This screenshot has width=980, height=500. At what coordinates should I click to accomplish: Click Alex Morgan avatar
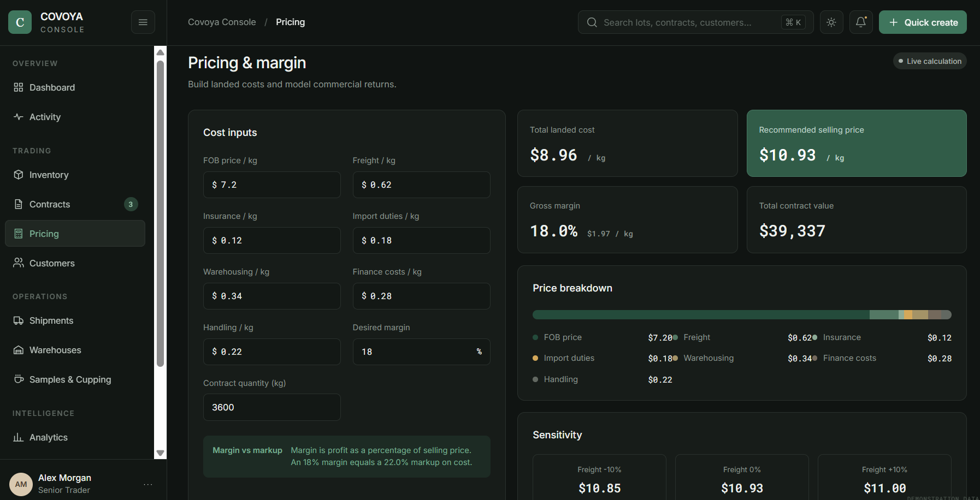(21, 484)
